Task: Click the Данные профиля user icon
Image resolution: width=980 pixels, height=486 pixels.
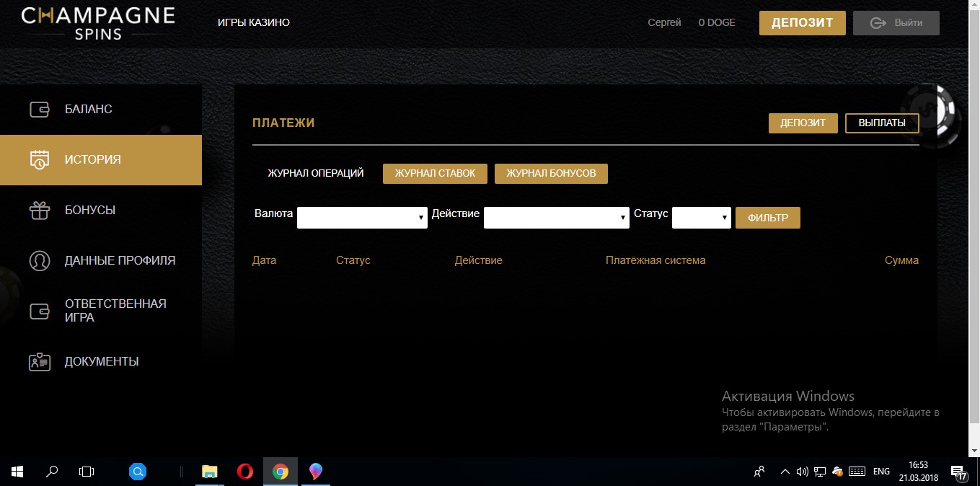Action: point(40,260)
